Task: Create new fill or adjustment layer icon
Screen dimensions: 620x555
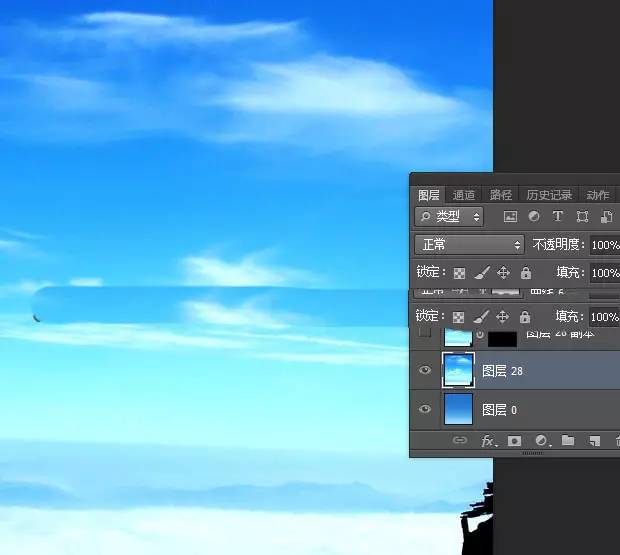Action: click(541, 440)
